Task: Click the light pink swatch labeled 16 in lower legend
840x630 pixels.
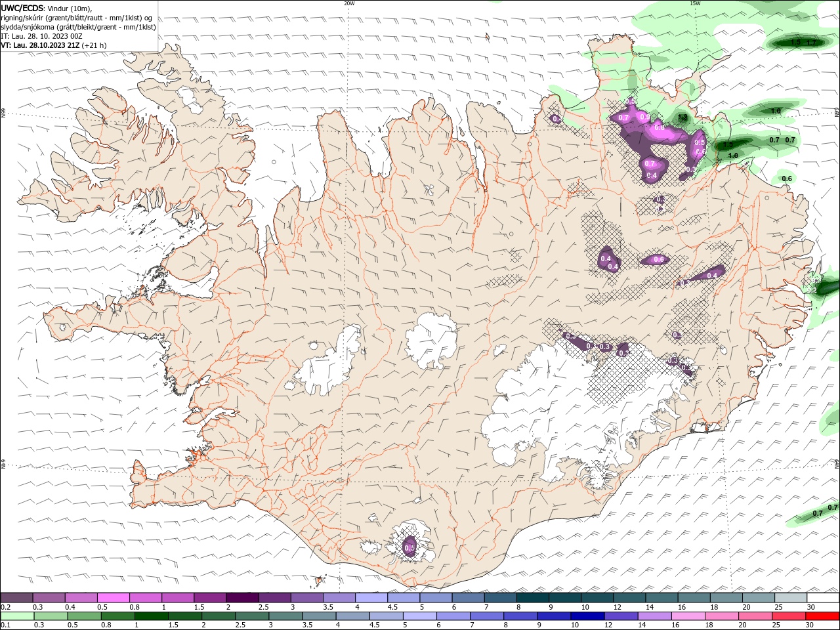Action: (x=687, y=616)
